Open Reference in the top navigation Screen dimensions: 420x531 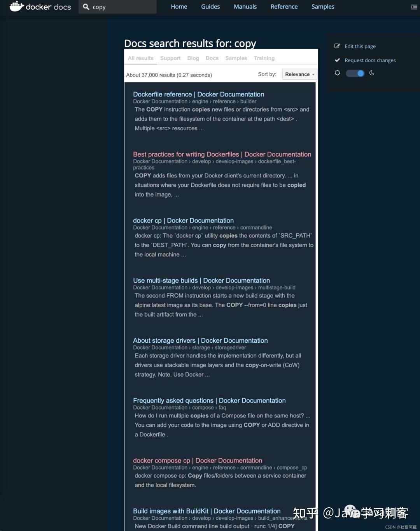coord(284,7)
